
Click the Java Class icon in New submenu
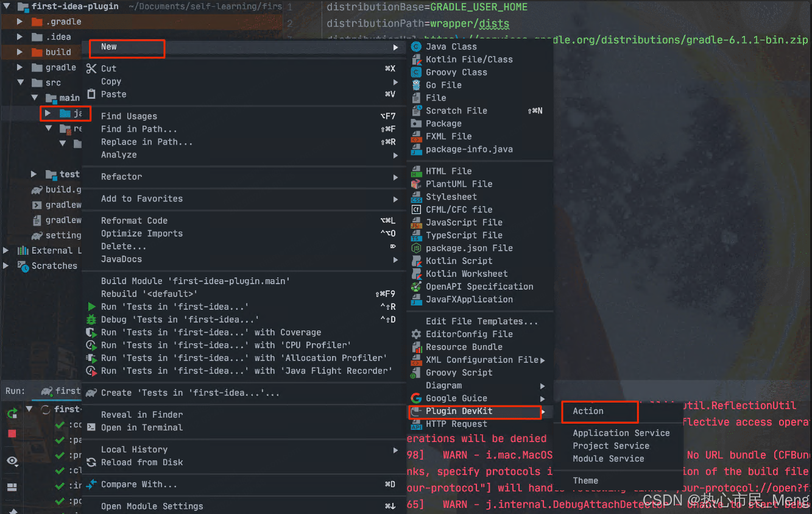(416, 46)
